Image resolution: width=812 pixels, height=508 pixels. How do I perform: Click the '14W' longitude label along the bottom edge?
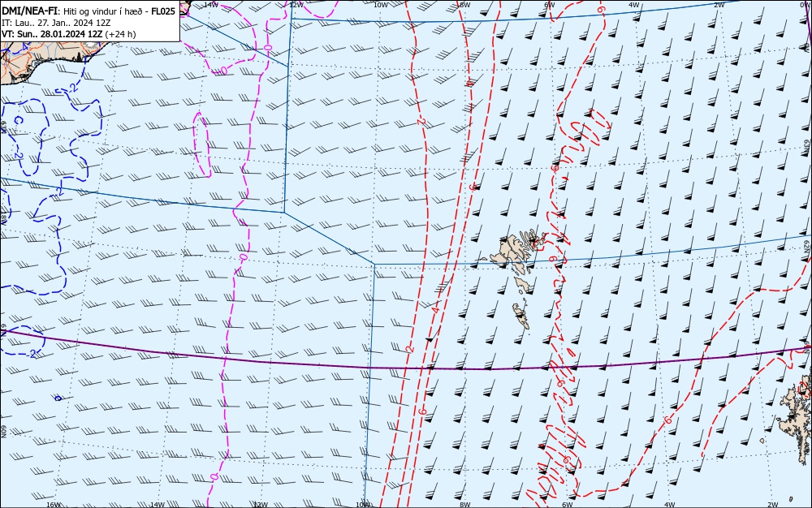pyautogui.click(x=157, y=505)
